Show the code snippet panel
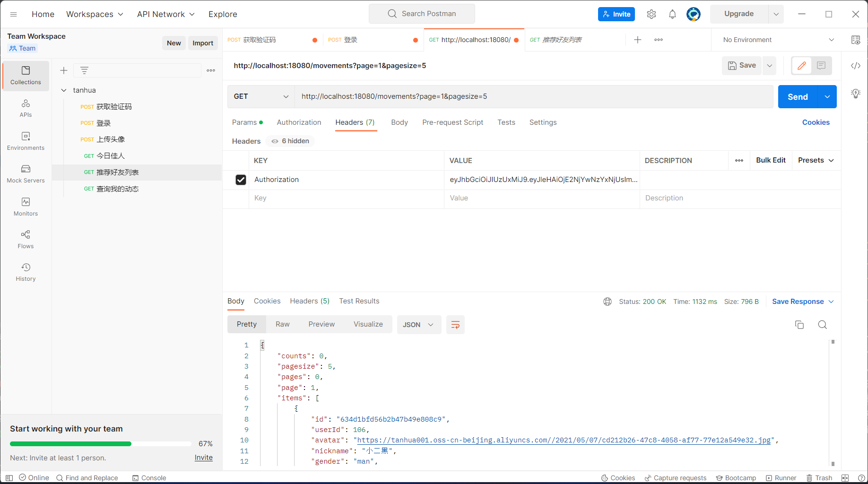Image resolution: width=868 pixels, height=484 pixels. point(856,66)
